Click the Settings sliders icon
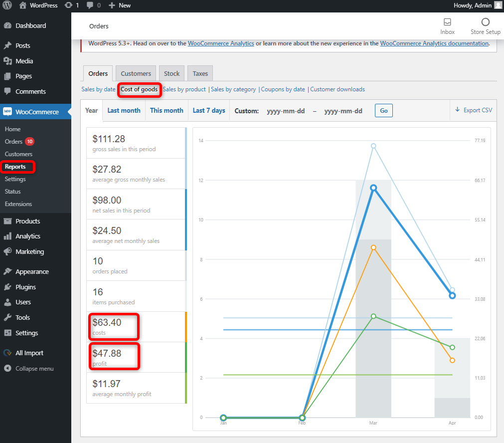 [x=7, y=333]
